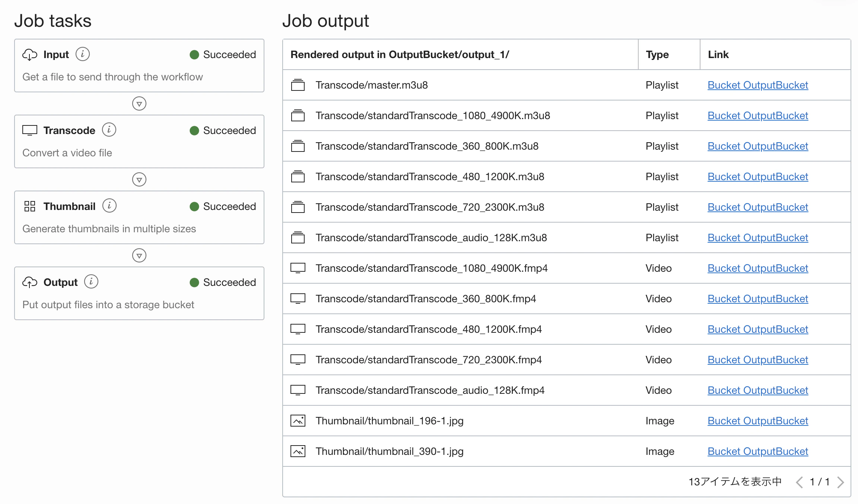The height and width of the screenshot is (504, 858).
Task: Open Bucket OutputBucket link for thumbnail_390-1.jpg
Action: (758, 451)
